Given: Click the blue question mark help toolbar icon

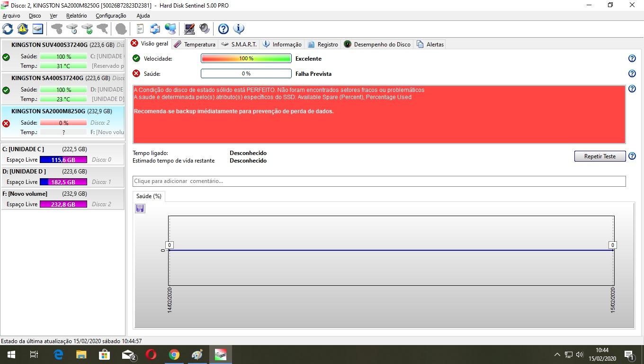Looking at the screenshot, I should 224,29.
